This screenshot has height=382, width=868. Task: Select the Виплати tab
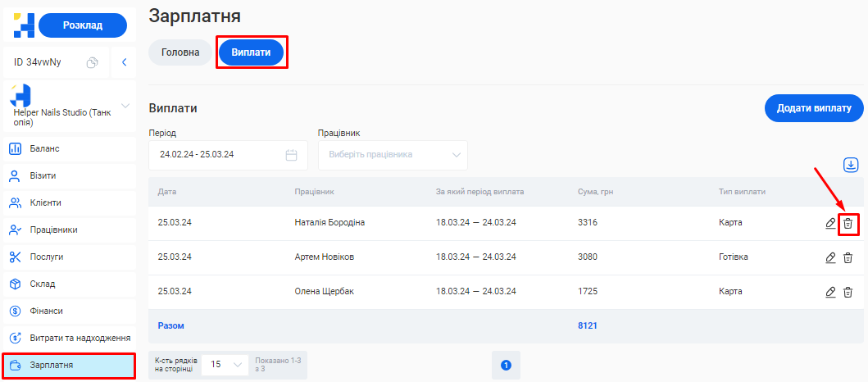(251, 52)
